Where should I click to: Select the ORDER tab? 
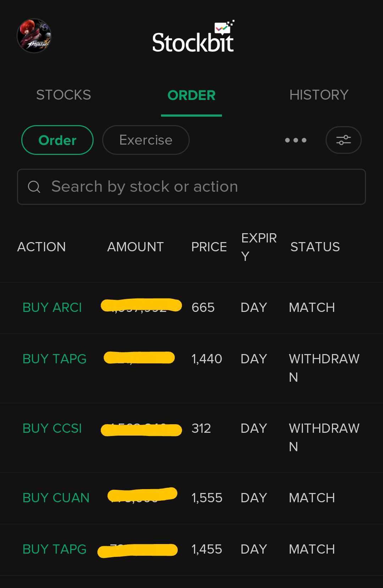(191, 95)
